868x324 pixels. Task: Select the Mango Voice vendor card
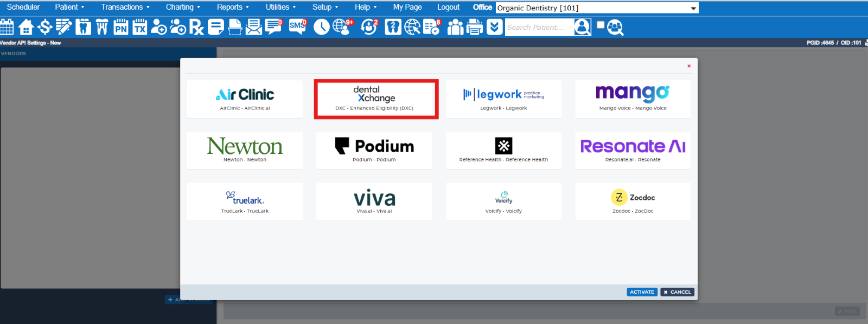(633, 99)
